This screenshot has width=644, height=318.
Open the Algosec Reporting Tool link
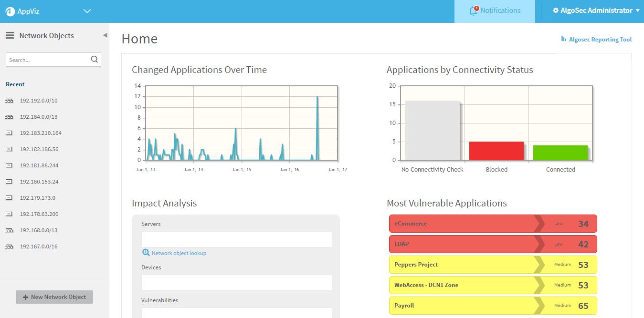600,40
